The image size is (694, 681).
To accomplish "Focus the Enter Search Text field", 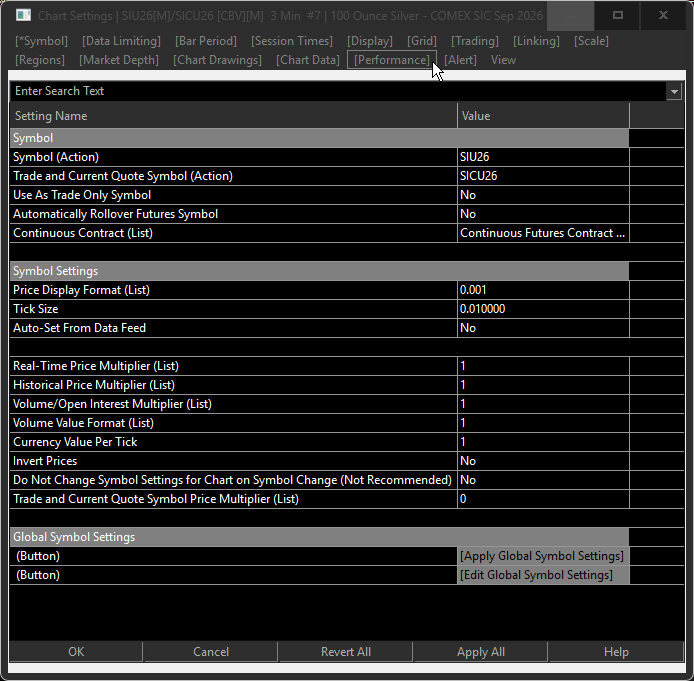I will point(338,91).
